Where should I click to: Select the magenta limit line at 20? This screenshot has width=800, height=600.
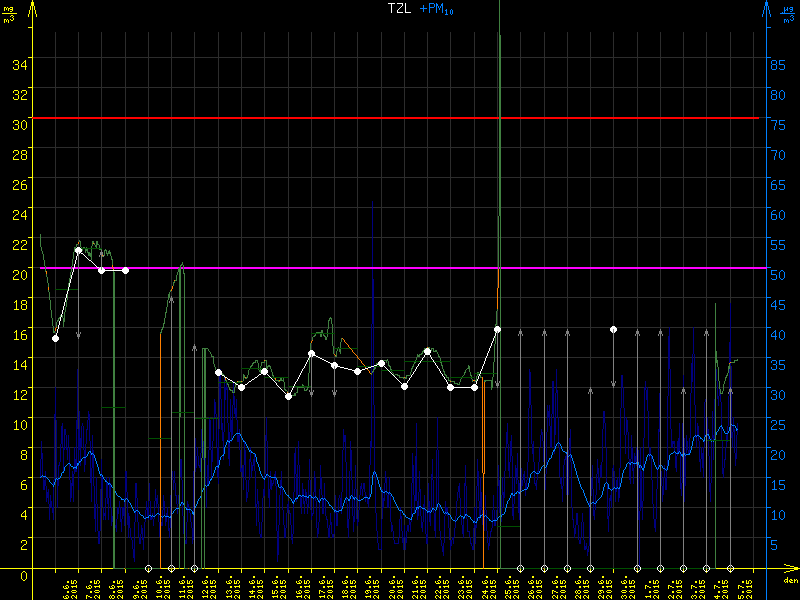click(x=300, y=268)
